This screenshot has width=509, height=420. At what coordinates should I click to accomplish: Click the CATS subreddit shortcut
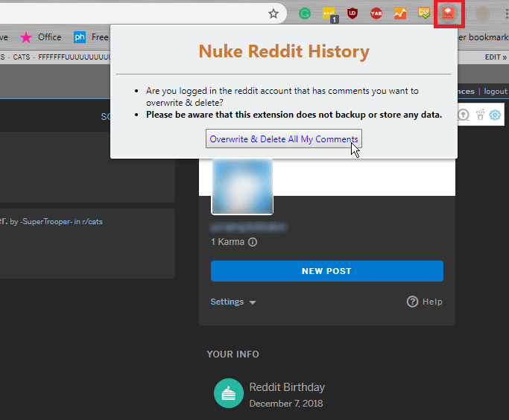(22, 57)
